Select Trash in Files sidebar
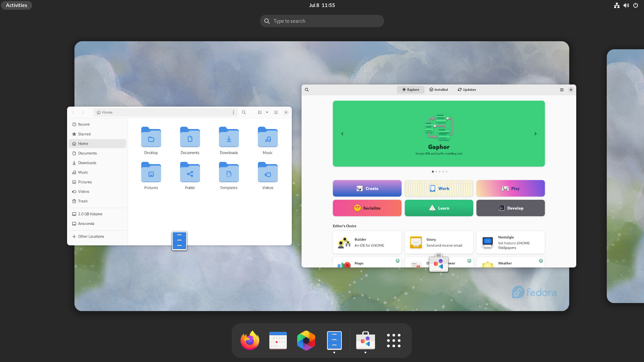The width and height of the screenshot is (644, 362). pyautogui.click(x=83, y=201)
